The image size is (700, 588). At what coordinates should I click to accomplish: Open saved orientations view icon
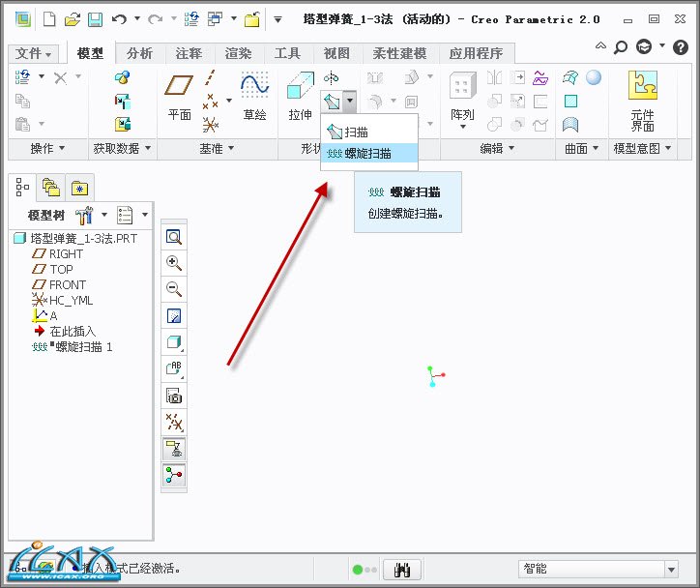click(174, 368)
